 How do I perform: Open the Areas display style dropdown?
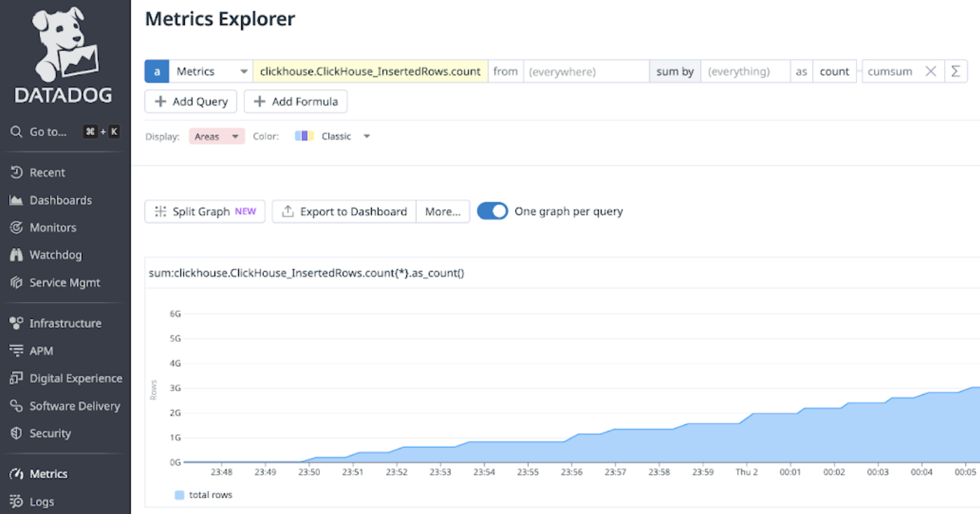tap(216, 136)
